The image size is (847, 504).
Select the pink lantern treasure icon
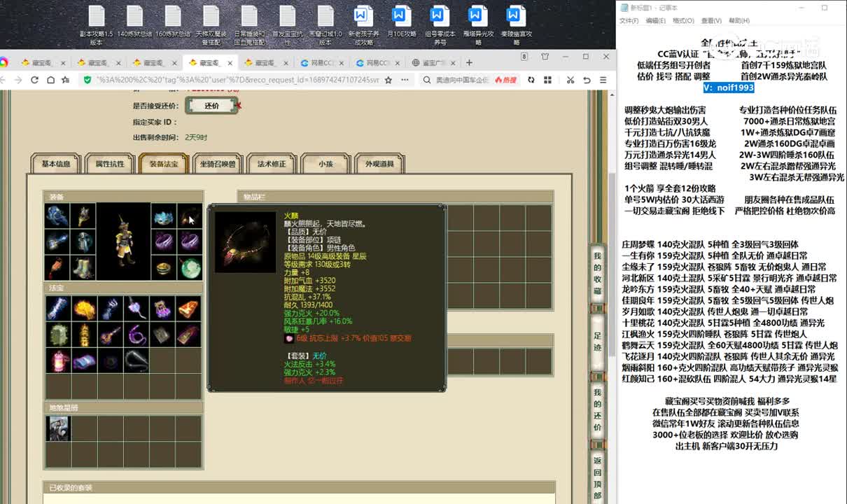click(58, 360)
